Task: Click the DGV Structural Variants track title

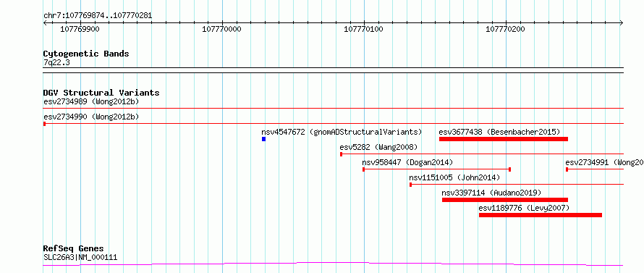Action: point(101,93)
